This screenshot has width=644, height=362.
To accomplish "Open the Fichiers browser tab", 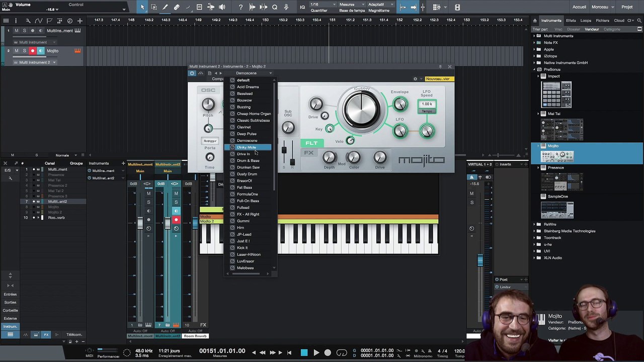I will coord(602,21).
